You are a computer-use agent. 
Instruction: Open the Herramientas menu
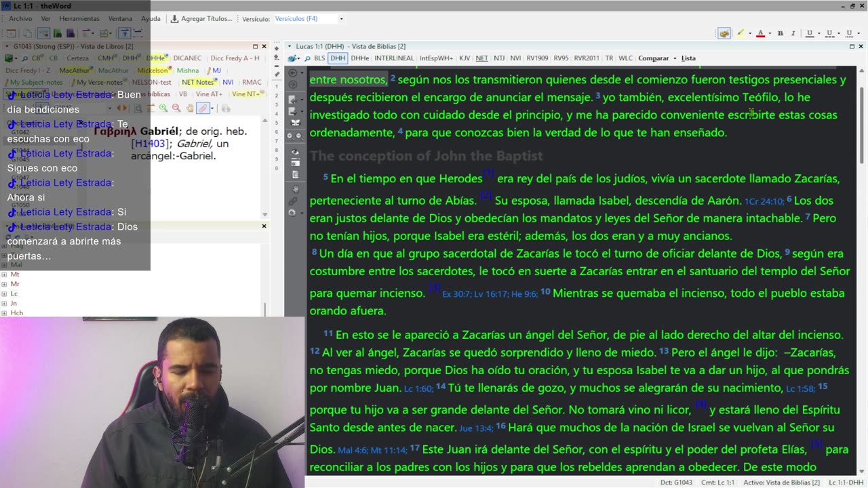(x=79, y=19)
